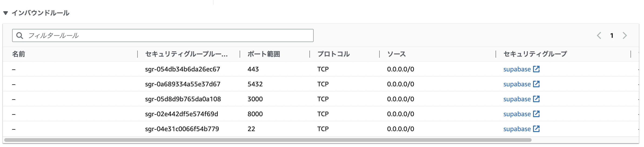Click source 0.0.0.0/0 in port 5432 row
Viewport: 644px width, 147px height.
[400, 84]
